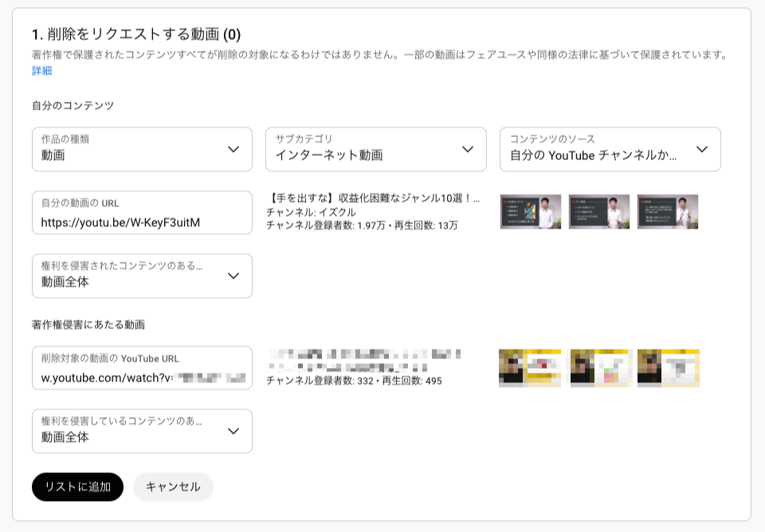This screenshot has height=532, width=765.
Task: Click second blurred thumbnail of infringing video
Action: click(x=601, y=368)
